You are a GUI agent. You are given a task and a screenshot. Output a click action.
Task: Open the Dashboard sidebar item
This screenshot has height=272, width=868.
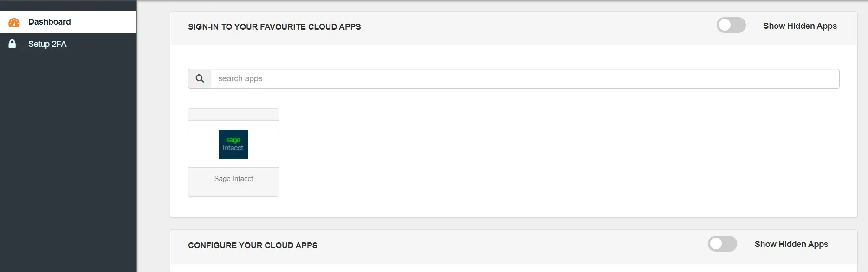68,22
